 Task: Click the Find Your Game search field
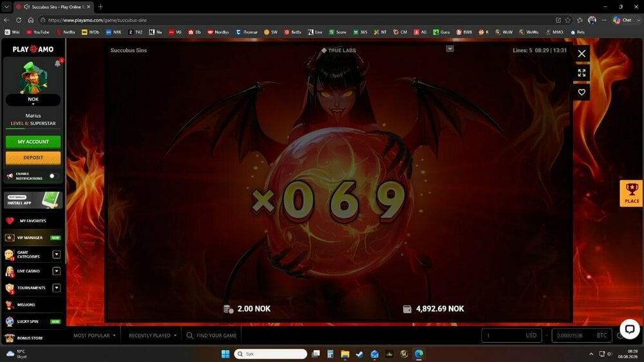click(212, 336)
